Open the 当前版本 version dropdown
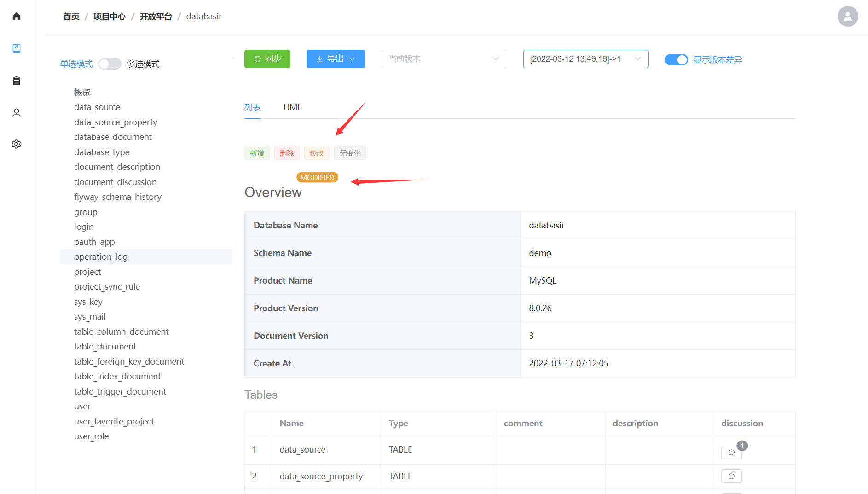 pos(444,59)
